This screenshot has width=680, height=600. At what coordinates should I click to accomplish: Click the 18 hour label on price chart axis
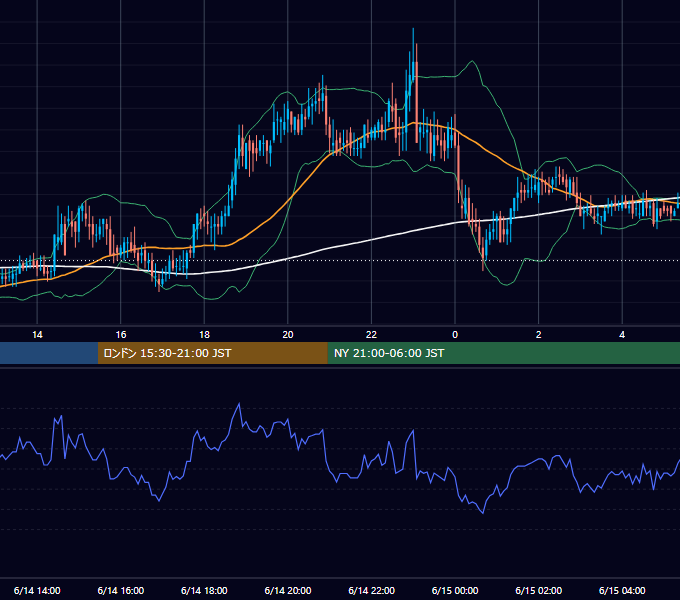[x=204, y=335]
